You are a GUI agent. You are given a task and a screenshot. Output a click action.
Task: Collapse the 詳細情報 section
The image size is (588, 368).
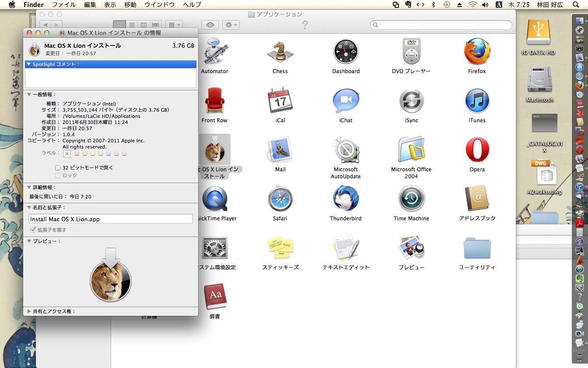pos(29,188)
